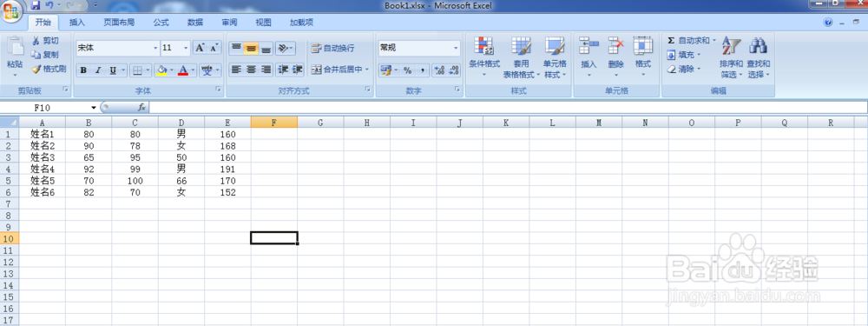Switch to the 审阅 ribbon tab
Viewport: 868px width, 326px height.
[x=230, y=23]
